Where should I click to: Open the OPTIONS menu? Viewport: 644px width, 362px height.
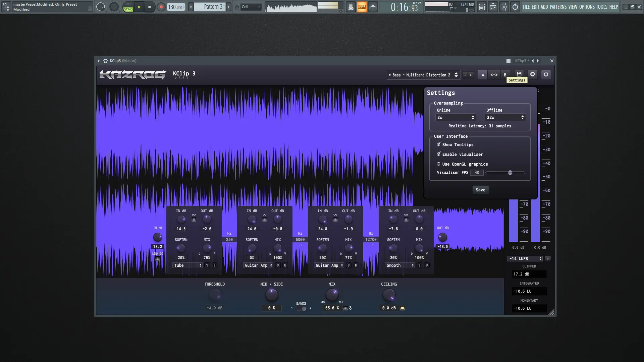tap(587, 7)
